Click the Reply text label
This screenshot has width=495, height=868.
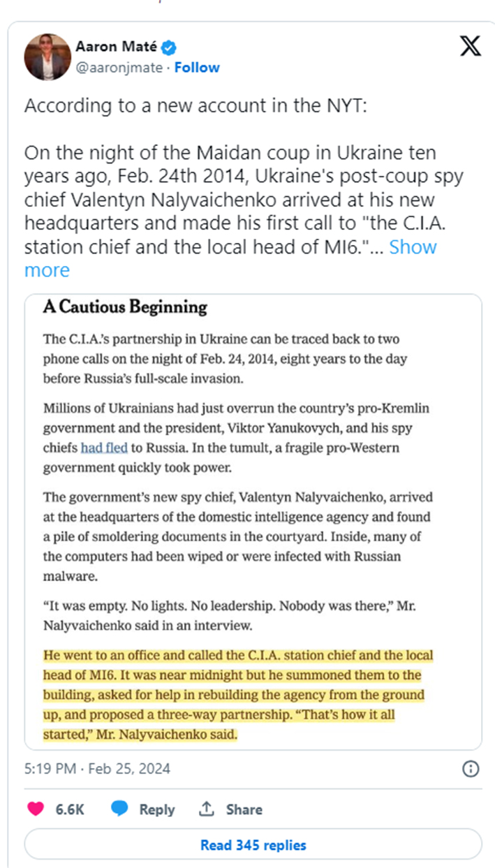156,809
